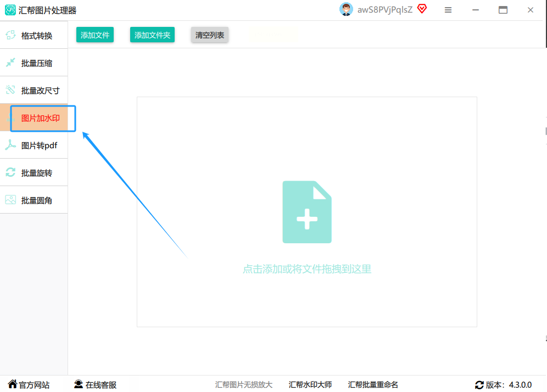Click the version refresh icon
This screenshot has height=392, width=547.
[479, 385]
